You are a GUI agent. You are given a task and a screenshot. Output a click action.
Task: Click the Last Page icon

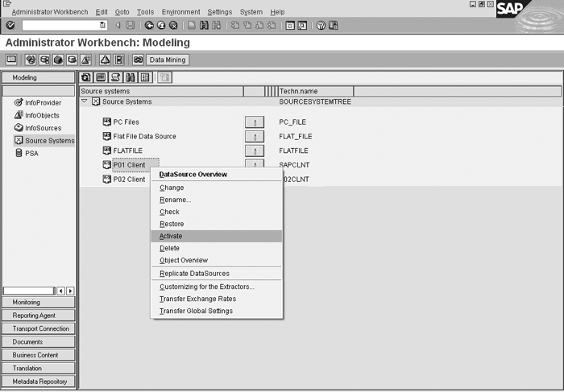click(x=272, y=25)
